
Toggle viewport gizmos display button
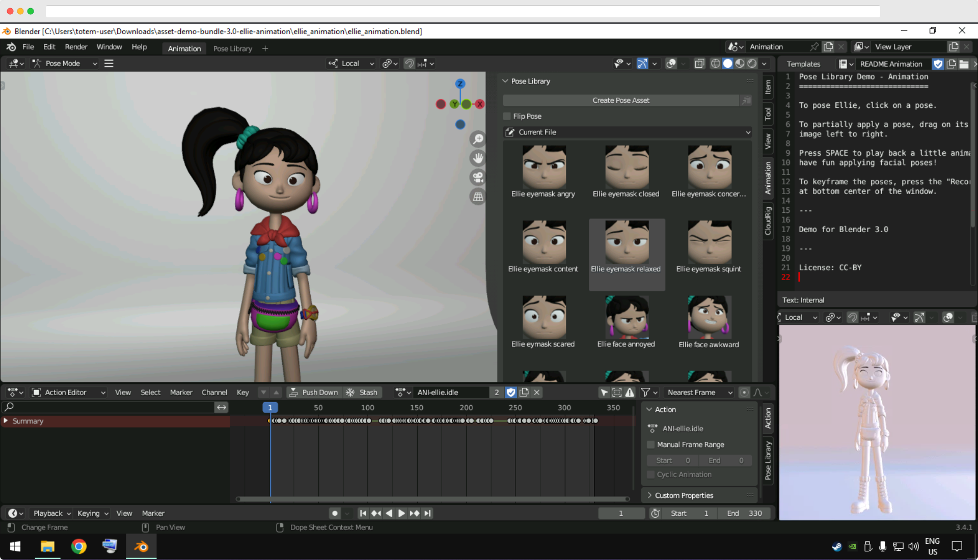642,64
